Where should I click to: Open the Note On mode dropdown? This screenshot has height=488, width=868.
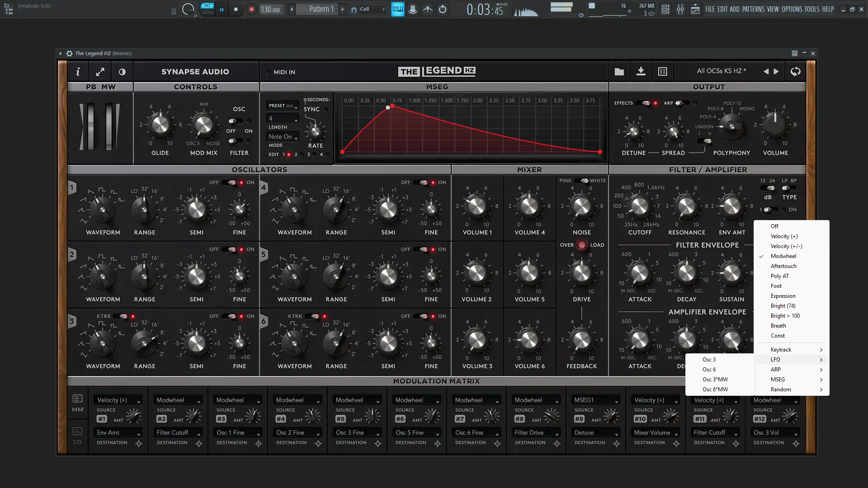coord(283,136)
